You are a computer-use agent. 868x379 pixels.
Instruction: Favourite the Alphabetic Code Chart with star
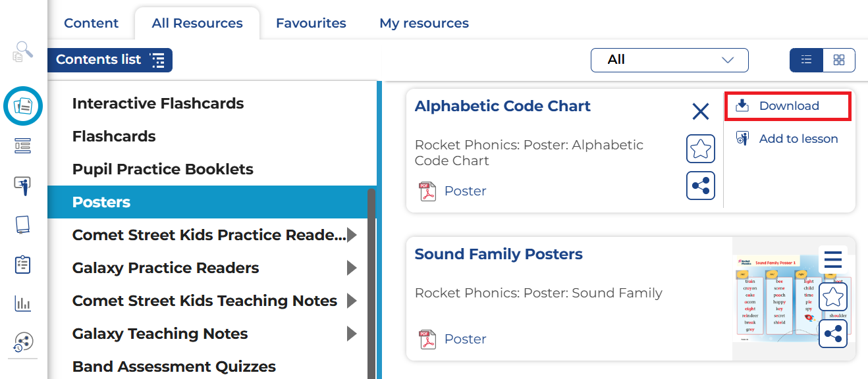701,149
